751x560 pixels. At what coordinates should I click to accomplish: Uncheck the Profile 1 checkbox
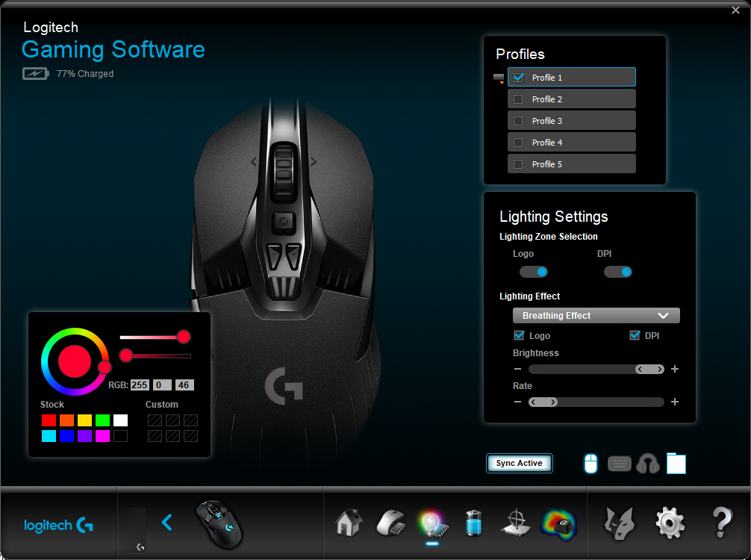pos(518,78)
